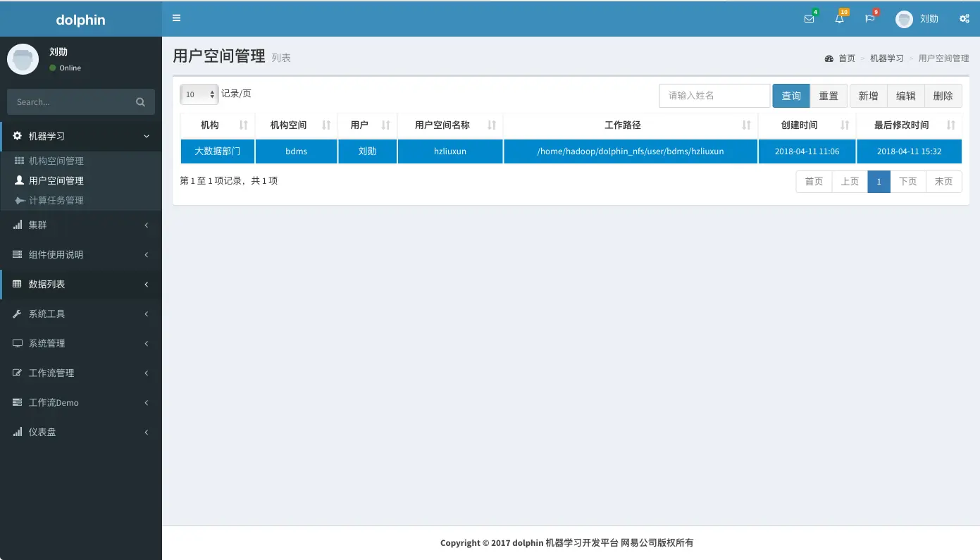Go to 末页 last page
Viewport: 980px width, 560px height.
pos(944,181)
